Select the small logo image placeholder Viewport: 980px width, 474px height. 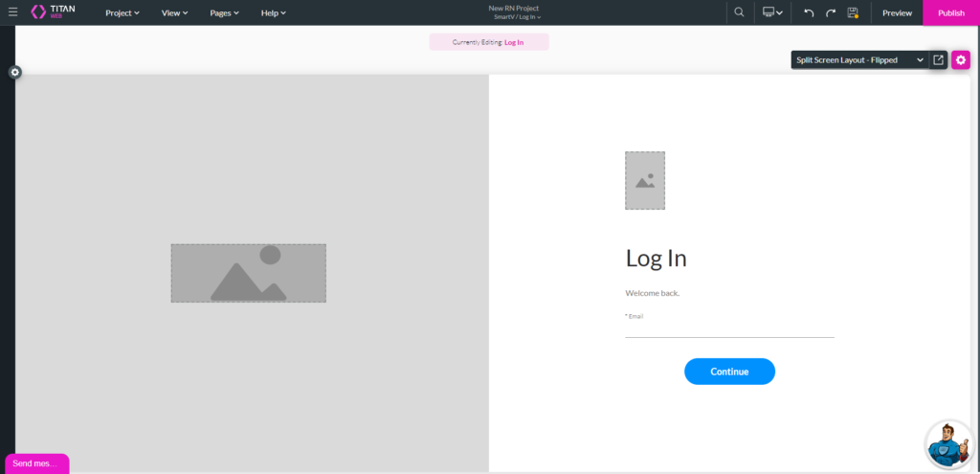click(x=645, y=180)
